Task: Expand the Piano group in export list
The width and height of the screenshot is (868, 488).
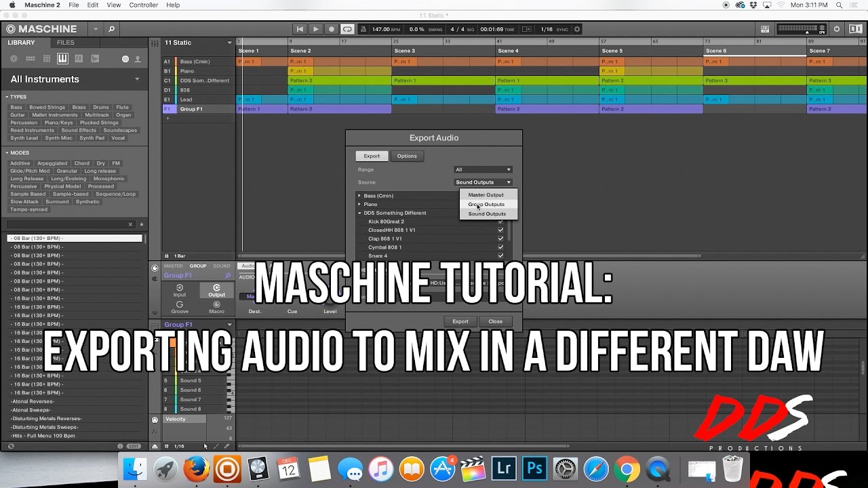Action: (x=360, y=204)
